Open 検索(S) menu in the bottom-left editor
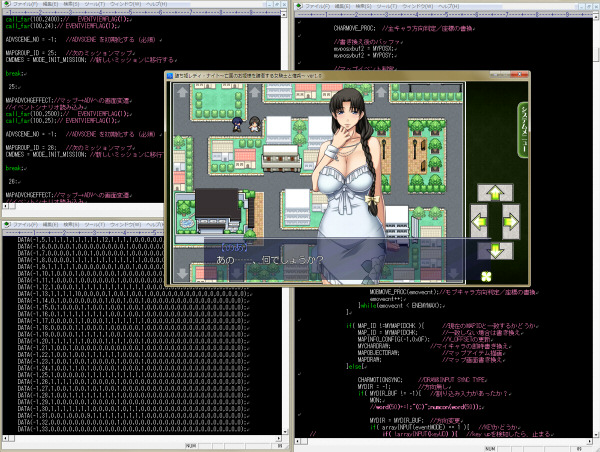600x452 pixels. (71, 225)
